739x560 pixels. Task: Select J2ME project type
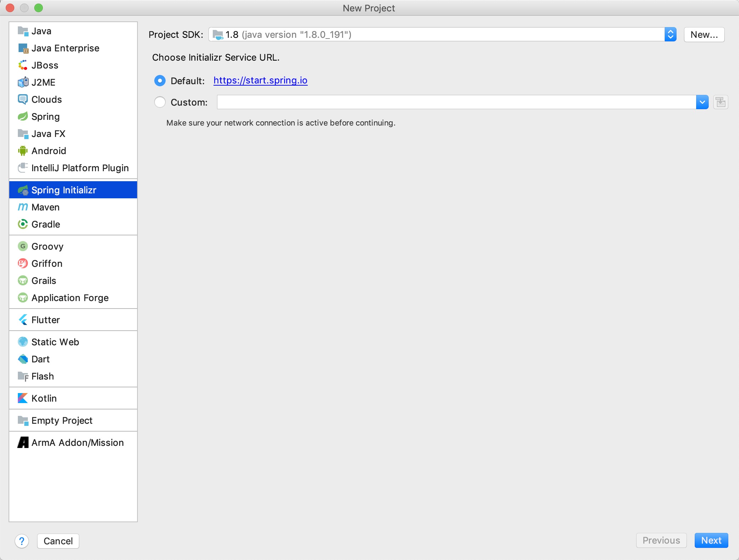coord(73,82)
